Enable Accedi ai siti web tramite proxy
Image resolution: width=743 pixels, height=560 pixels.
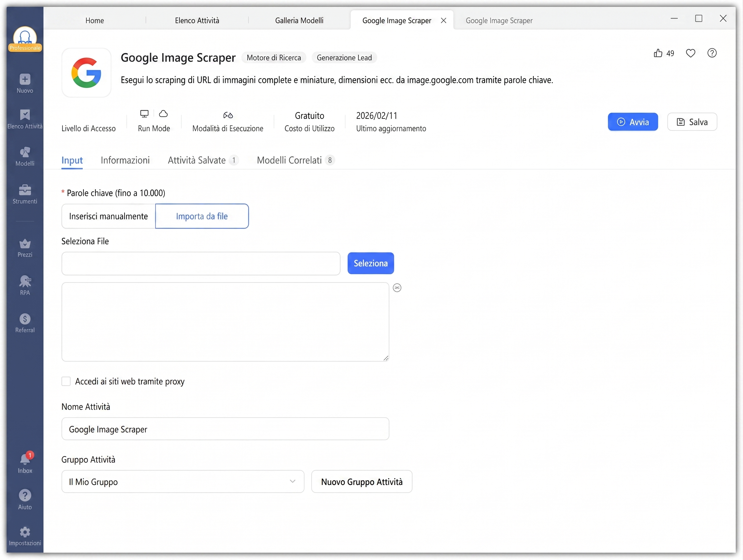click(66, 381)
